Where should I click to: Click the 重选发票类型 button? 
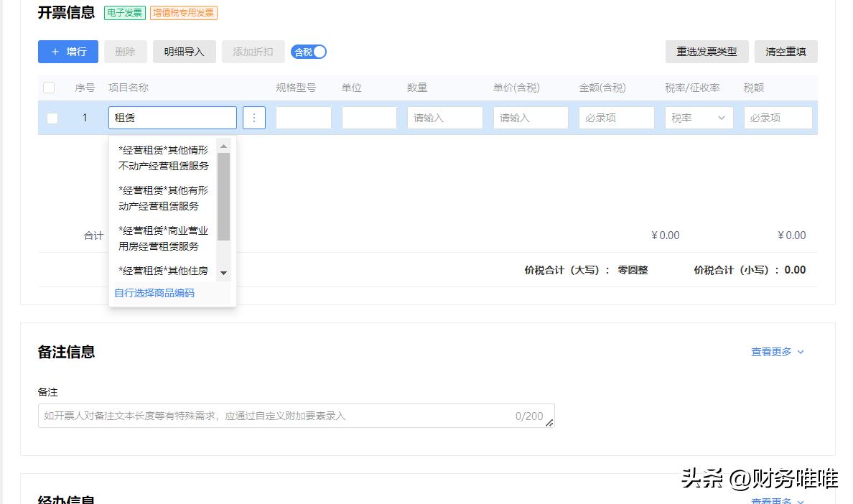(709, 52)
